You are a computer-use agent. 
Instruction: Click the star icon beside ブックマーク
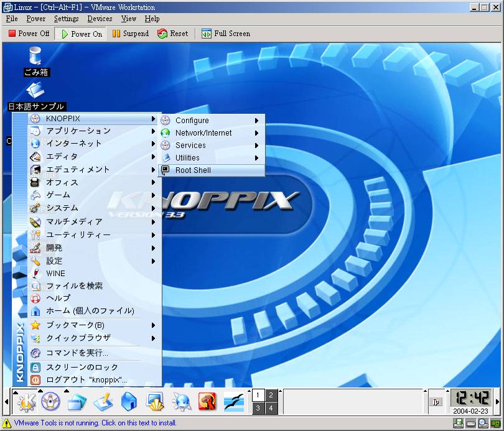[x=35, y=325]
